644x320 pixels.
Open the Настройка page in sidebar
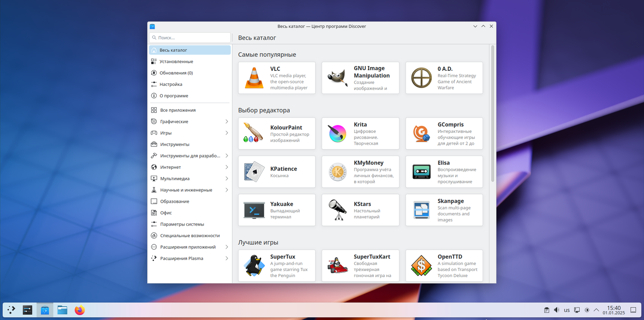pyautogui.click(x=190, y=84)
